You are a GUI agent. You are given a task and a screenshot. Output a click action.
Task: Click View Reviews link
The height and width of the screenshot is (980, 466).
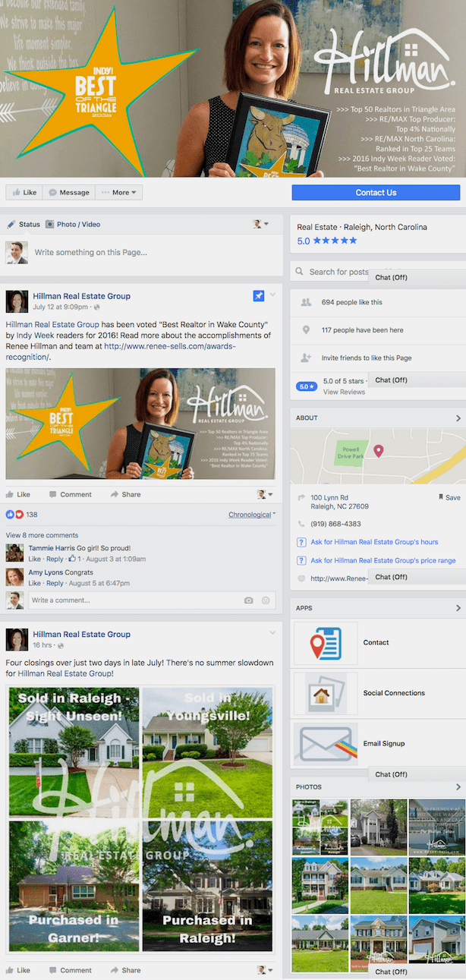(344, 392)
